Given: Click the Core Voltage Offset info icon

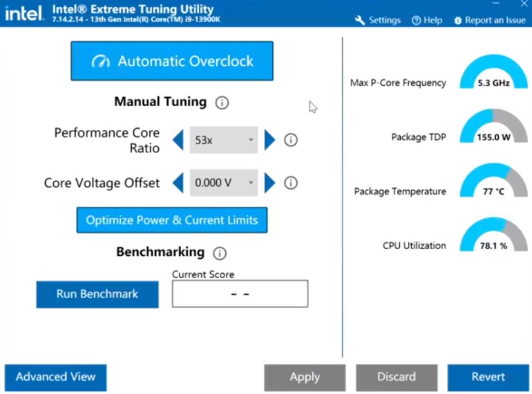Looking at the screenshot, I should click(x=290, y=183).
